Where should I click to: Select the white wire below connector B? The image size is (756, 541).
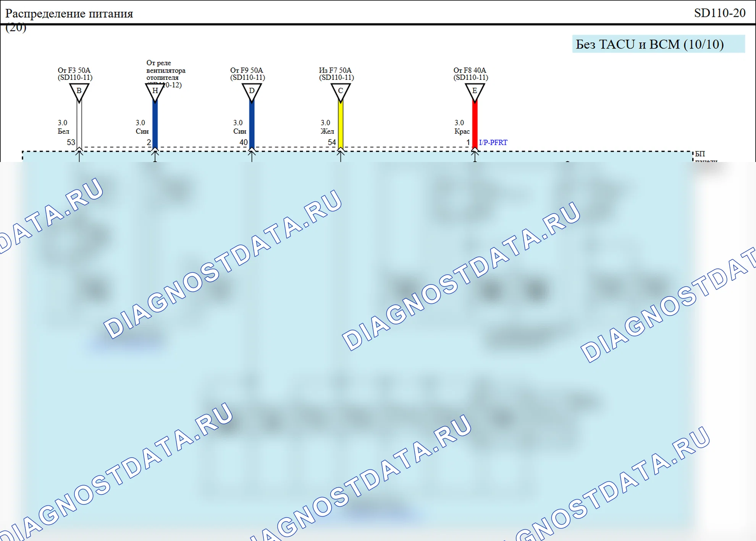[x=79, y=124]
